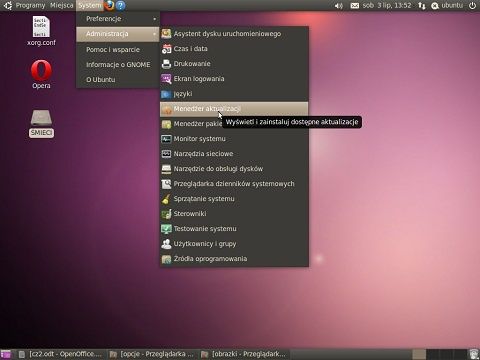Select the xorg.conf desktop file
Screen dimensions: 480x360
click(41, 31)
